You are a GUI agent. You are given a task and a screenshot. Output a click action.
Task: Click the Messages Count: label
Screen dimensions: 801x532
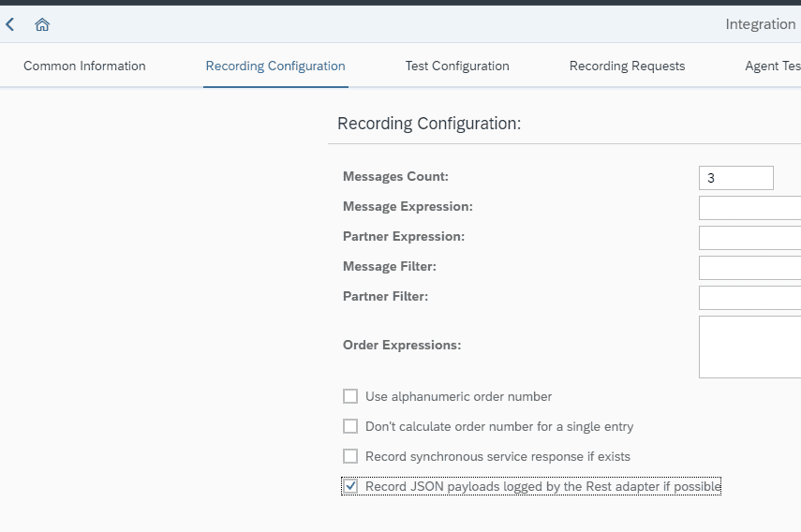click(395, 177)
